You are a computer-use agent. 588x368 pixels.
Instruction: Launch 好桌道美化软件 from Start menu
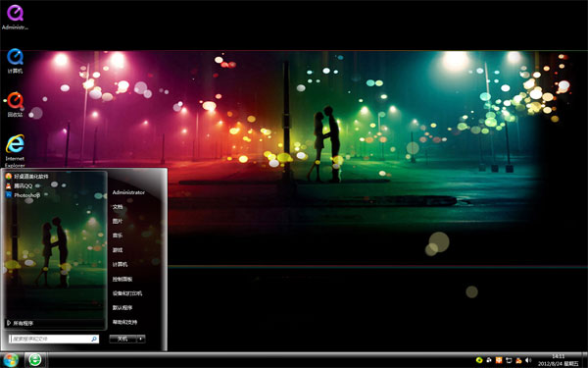pyautogui.click(x=27, y=176)
